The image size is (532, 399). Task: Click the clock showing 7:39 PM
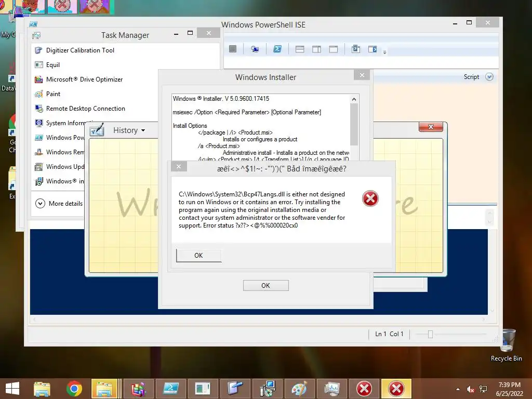pyautogui.click(x=509, y=385)
